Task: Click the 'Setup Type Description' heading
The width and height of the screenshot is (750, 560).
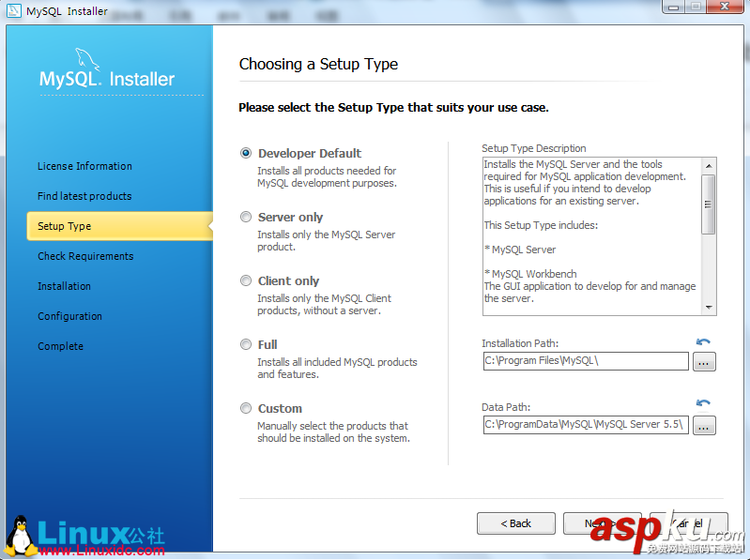Action: 534,148
